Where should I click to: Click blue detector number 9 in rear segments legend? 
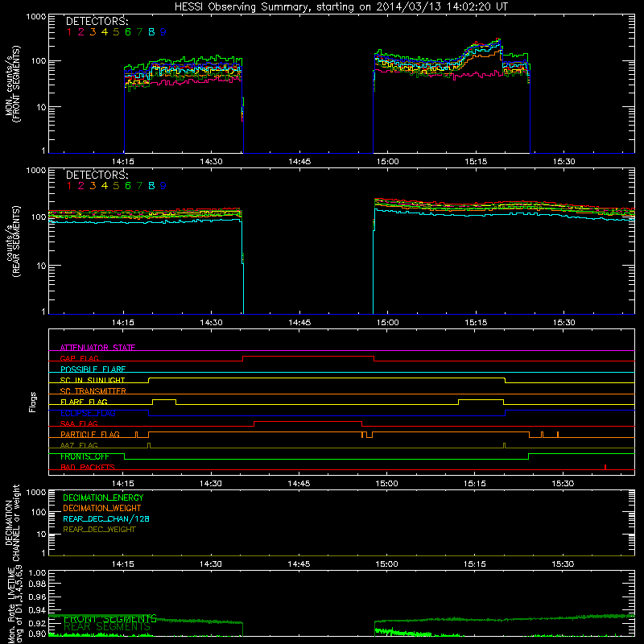click(163, 186)
